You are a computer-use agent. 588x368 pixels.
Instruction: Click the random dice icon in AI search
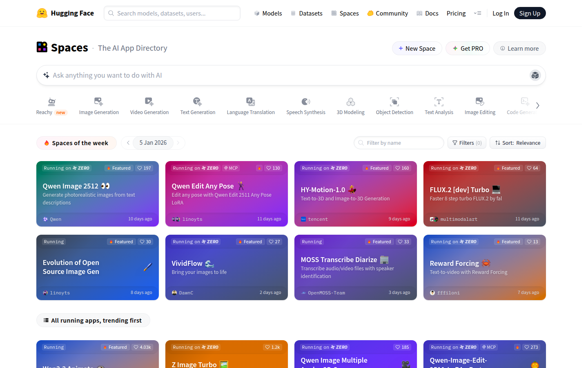point(535,75)
